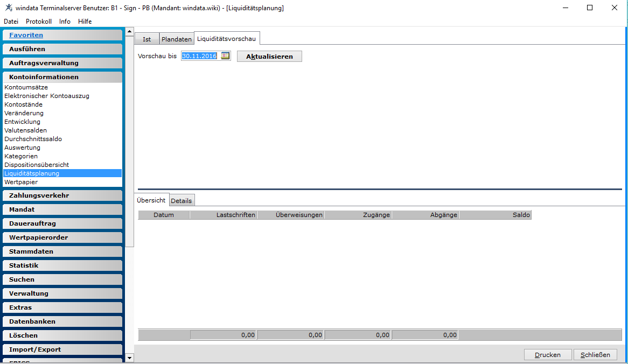
Task: Select Dispositionsübersicht entry
Action: (x=37, y=165)
